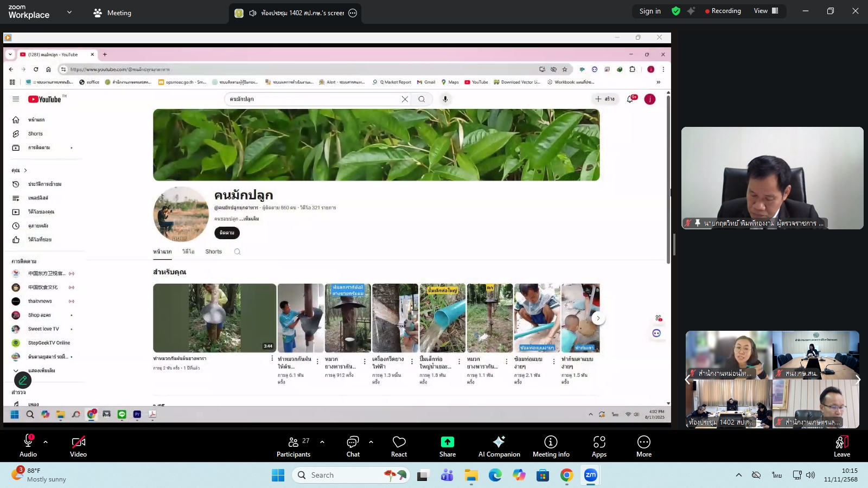Expand Zoom audio options chevron

45,441
